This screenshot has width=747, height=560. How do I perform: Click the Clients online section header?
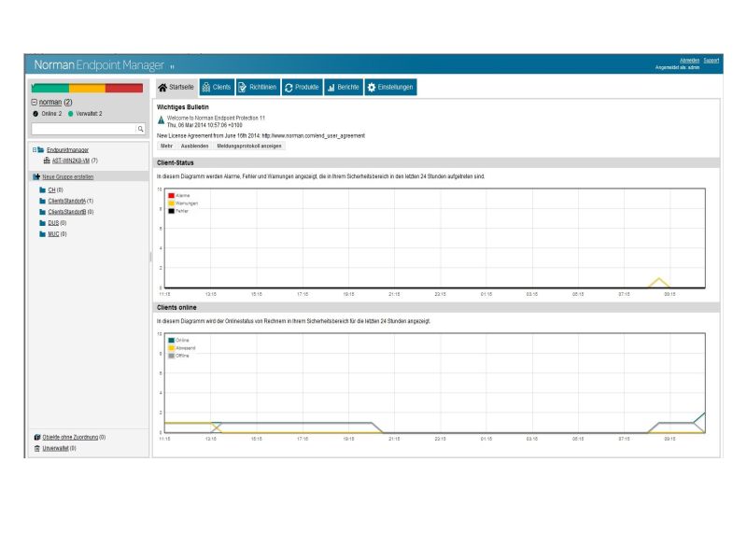coord(436,308)
